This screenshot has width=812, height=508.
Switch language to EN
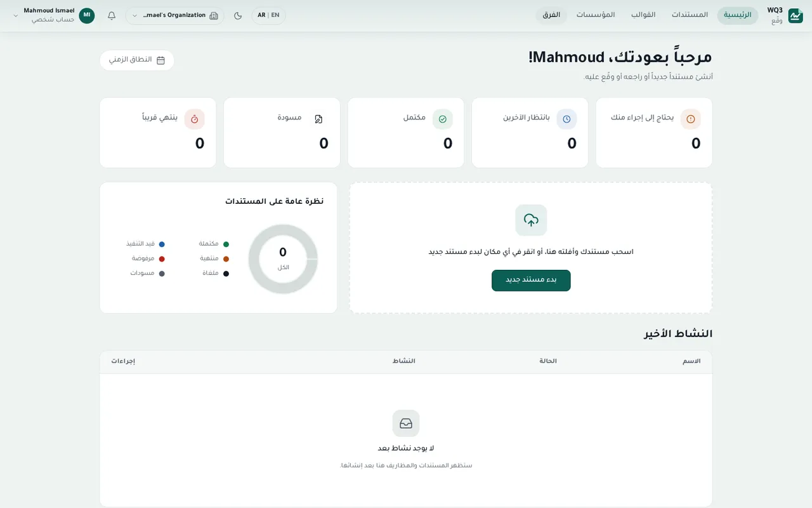[x=275, y=15]
